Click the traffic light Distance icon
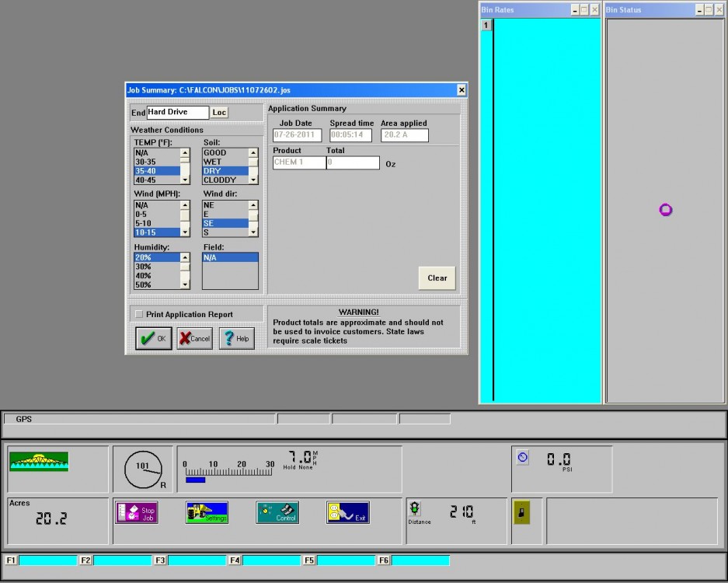 (x=416, y=508)
